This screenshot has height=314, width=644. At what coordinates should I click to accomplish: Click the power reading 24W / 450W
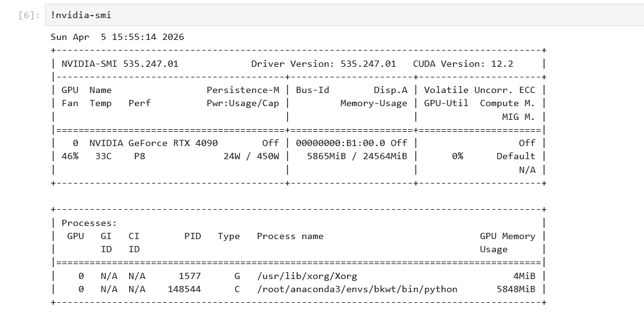[x=251, y=156]
